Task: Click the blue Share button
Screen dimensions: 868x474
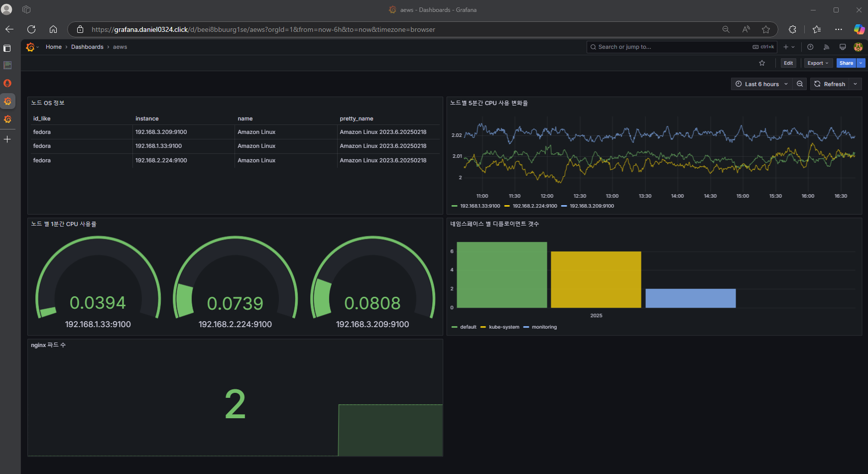Action: coord(846,63)
